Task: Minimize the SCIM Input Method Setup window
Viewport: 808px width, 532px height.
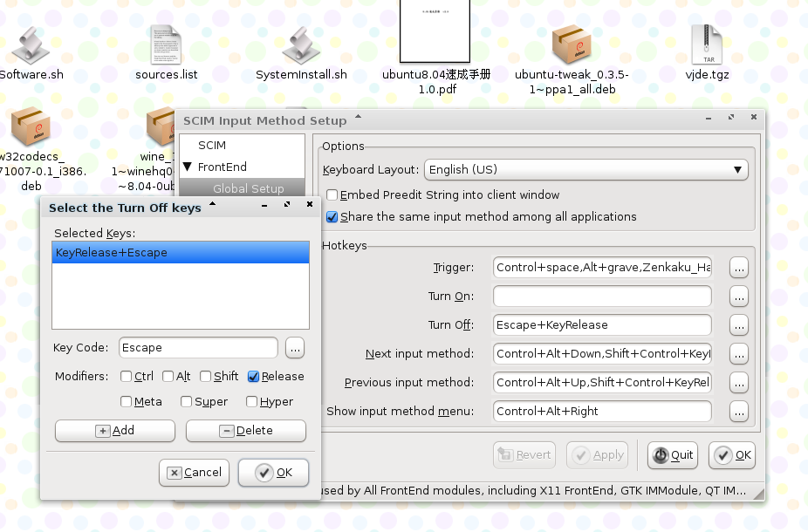Action: 709,119
